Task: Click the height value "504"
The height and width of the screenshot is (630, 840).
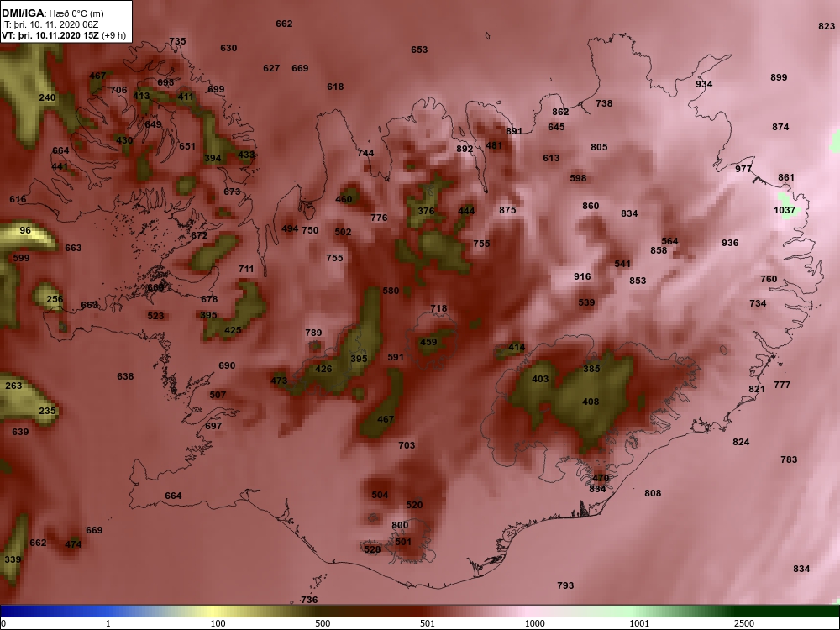Action: point(380,495)
